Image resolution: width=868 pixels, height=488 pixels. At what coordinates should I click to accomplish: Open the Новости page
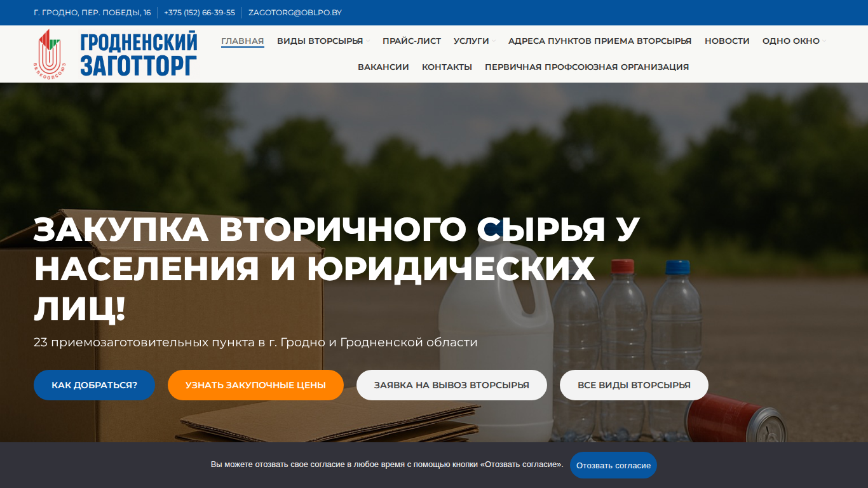point(727,41)
